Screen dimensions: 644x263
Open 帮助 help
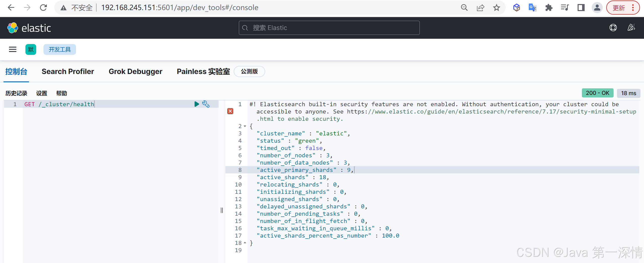(62, 93)
